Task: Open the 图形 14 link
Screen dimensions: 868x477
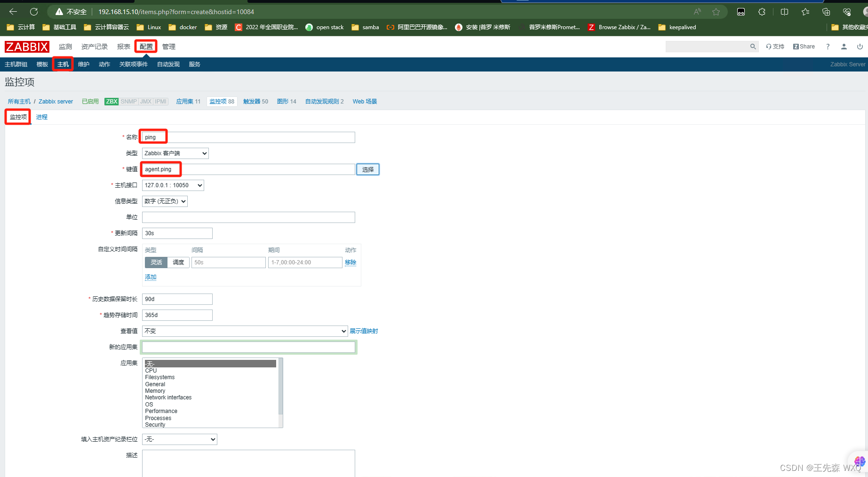Action: point(287,102)
